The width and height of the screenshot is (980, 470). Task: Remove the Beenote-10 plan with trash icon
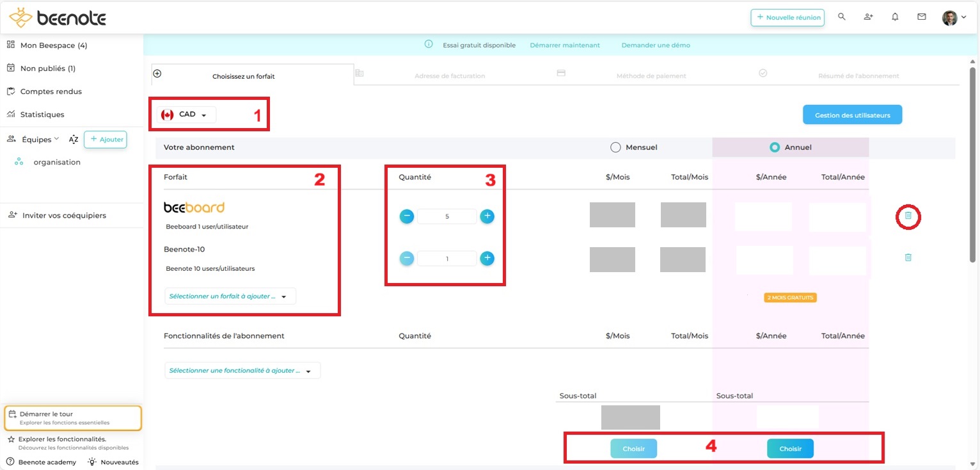pos(908,257)
